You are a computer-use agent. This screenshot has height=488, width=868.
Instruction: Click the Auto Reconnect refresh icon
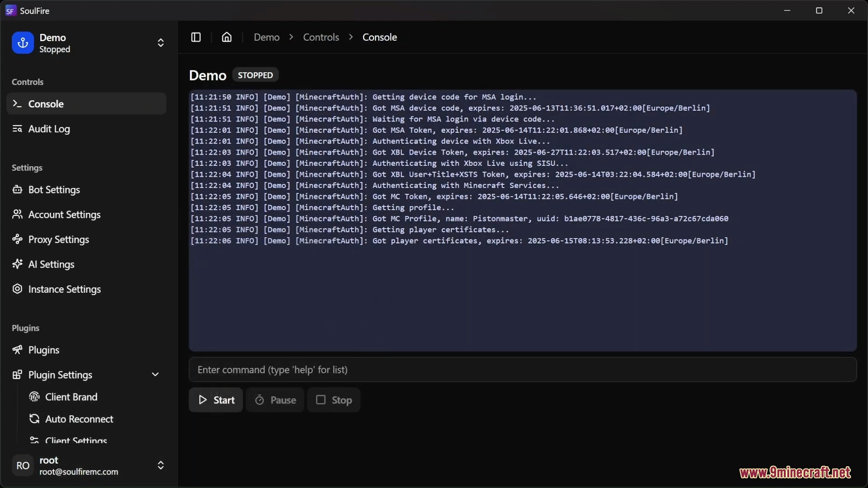click(x=34, y=419)
